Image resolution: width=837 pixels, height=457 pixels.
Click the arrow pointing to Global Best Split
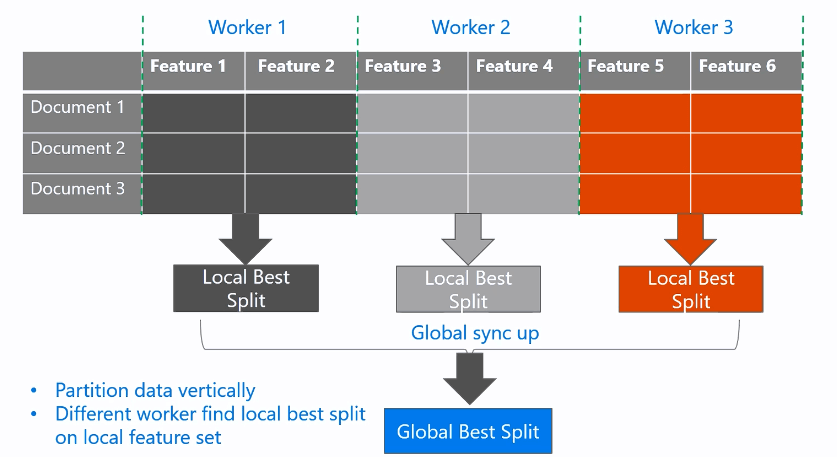(x=470, y=379)
